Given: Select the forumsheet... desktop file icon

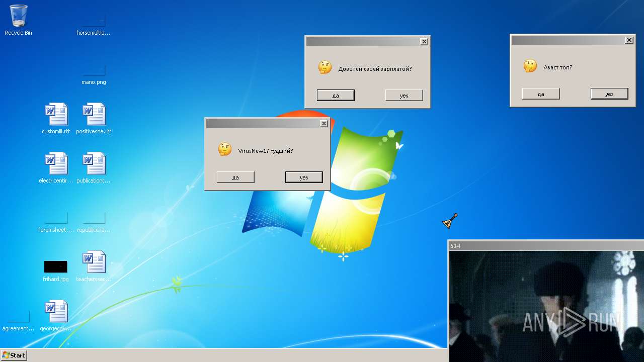Looking at the screenshot, I should pos(56,221).
